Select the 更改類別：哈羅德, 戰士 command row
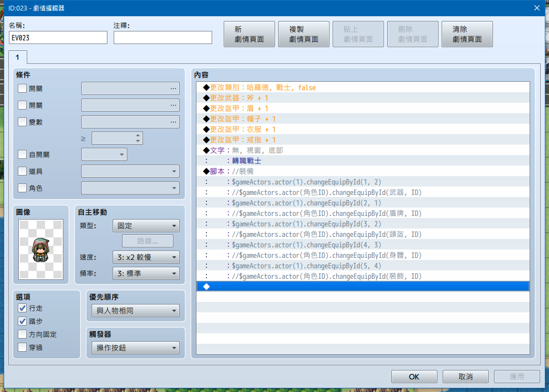 [x=363, y=87]
